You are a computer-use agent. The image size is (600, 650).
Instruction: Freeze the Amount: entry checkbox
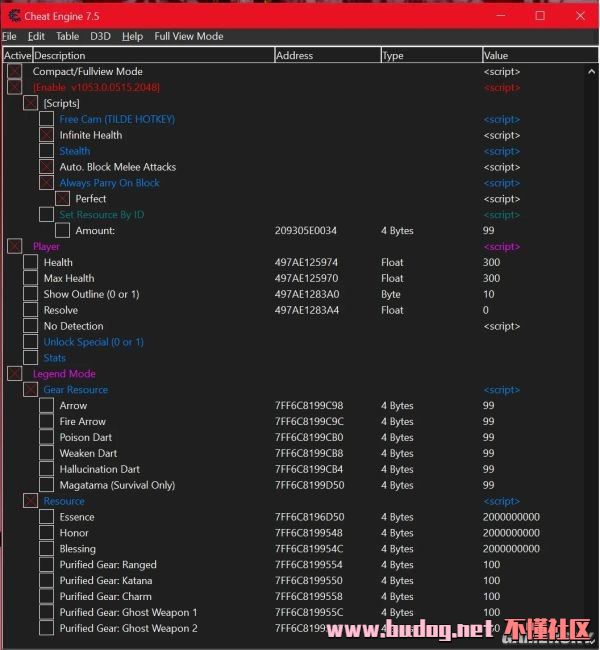coord(62,230)
